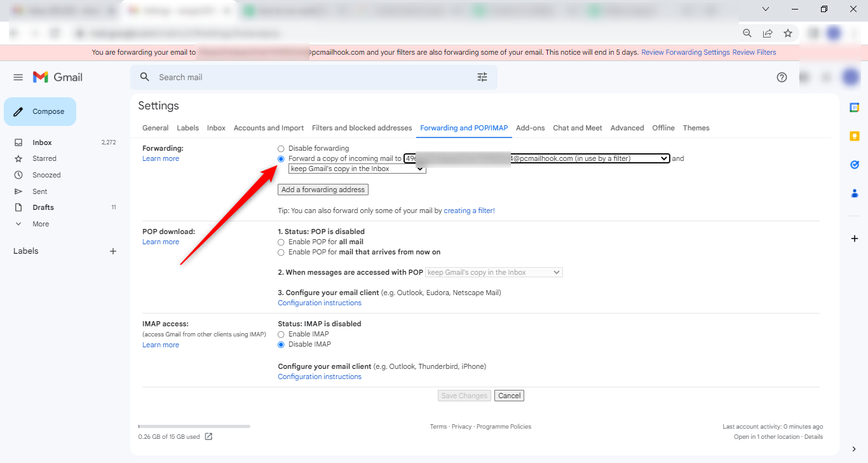
Task: Open disabled POP 'keep Gmail's copy' dropdown
Action: coord(494,272)
